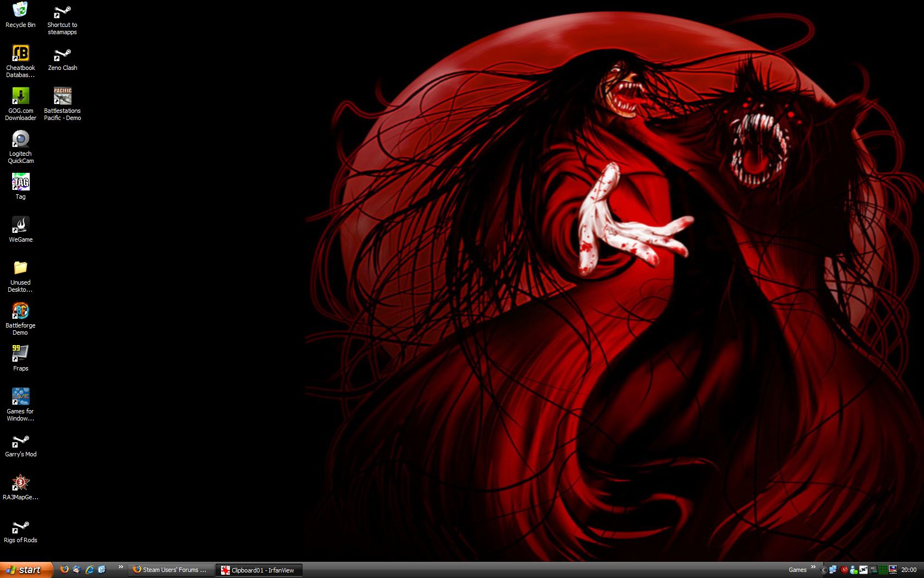This screenshot has width=924, height=578.
Task: Open the Windows start menu
Action: point(26,570)
